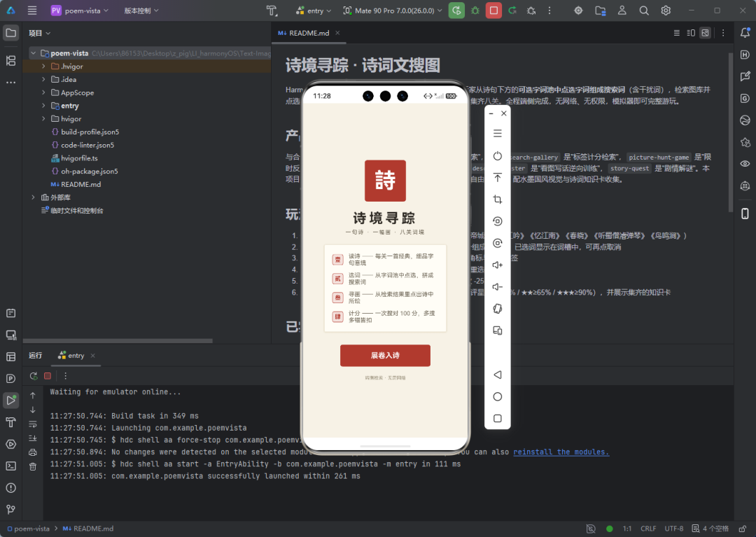Clear console with trash icon

[33, 466]
